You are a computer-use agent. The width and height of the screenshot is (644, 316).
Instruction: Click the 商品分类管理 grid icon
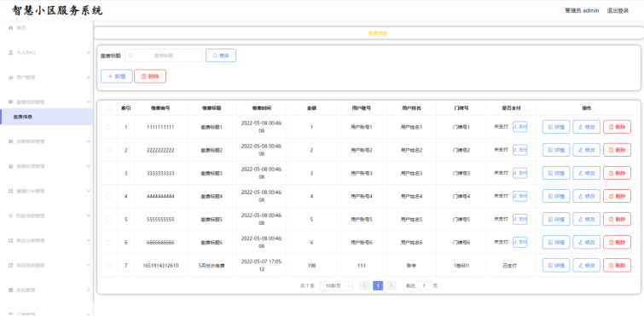click(x=11, y=240)
